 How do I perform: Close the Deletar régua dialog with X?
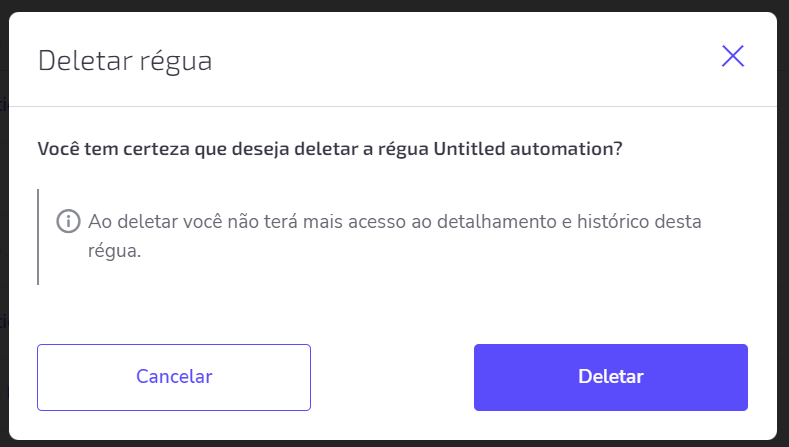point(733,56)
